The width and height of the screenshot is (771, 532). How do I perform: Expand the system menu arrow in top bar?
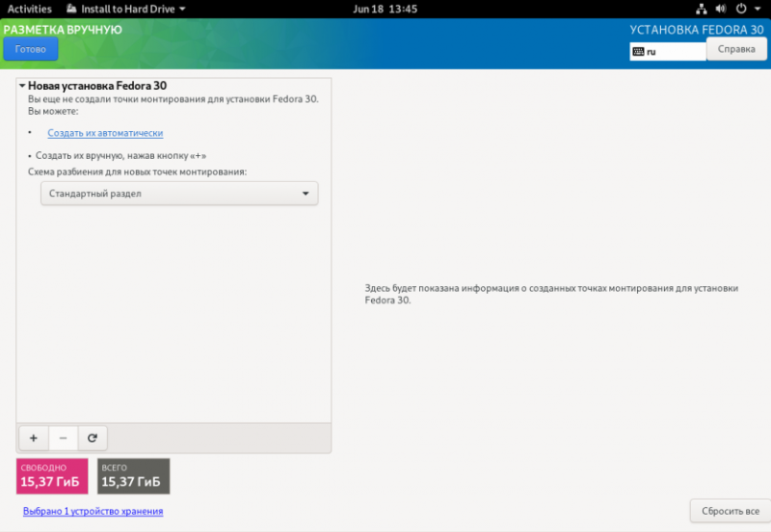pos(758,9)
